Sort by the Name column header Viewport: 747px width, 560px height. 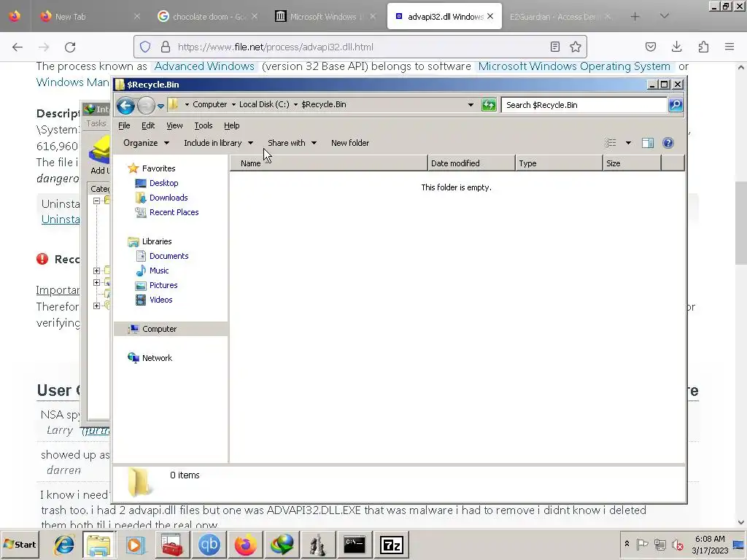329,163
